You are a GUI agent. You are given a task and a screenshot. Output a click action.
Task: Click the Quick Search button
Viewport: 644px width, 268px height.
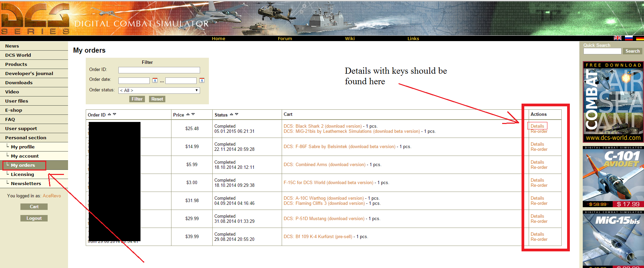coord(632,51)
